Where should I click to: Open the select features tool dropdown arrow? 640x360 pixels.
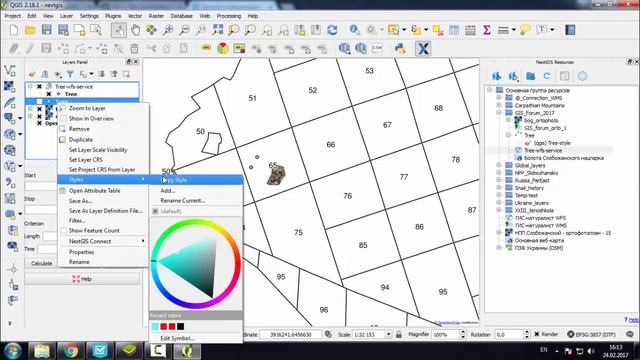(404, 30)
